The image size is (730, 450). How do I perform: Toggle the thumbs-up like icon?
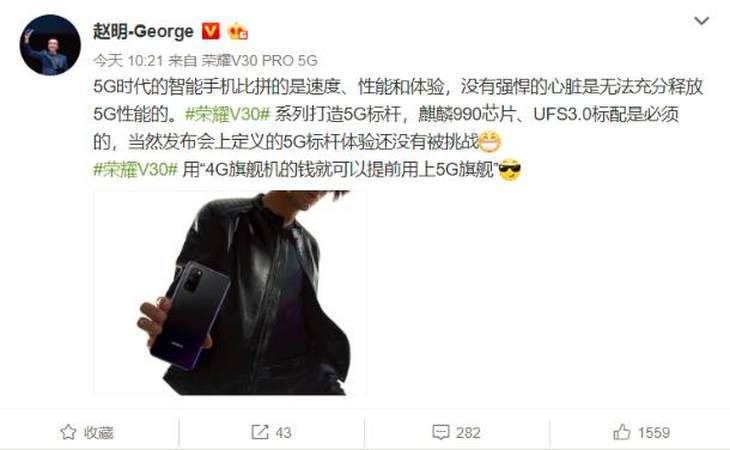pyautogui.click(x=622, y=432)
